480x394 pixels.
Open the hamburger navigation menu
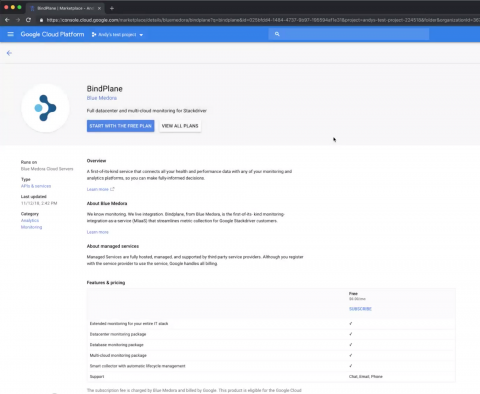(x=11, y=34)
